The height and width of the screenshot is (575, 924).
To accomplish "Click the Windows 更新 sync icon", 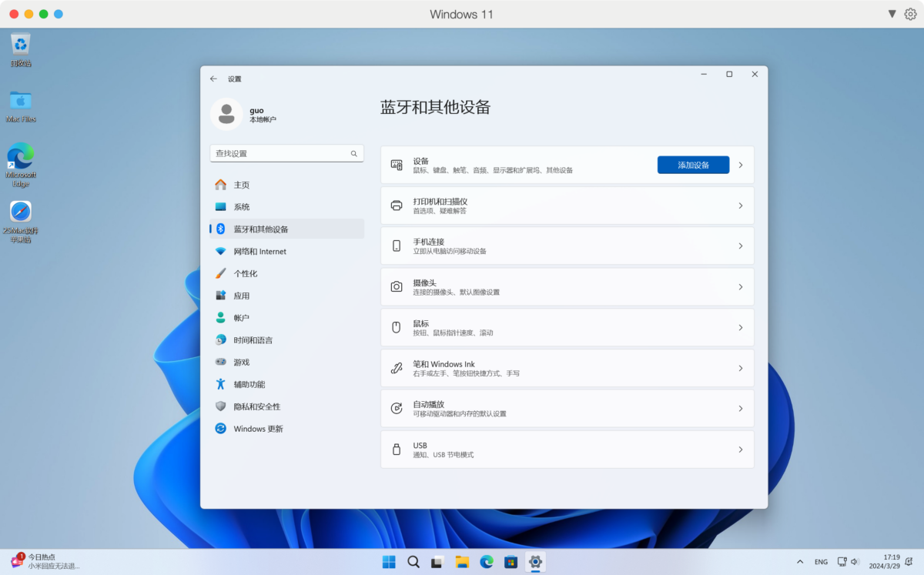I will click(x=221, y=429).
